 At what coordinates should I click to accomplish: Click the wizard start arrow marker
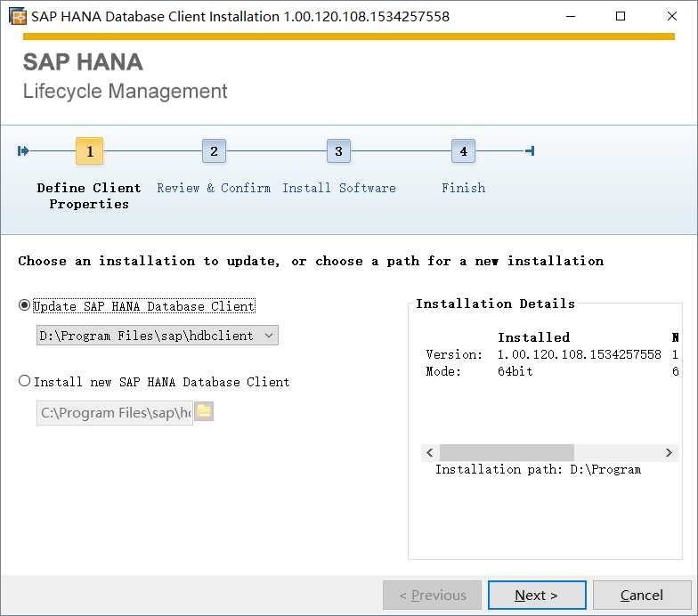coord(23,151)
